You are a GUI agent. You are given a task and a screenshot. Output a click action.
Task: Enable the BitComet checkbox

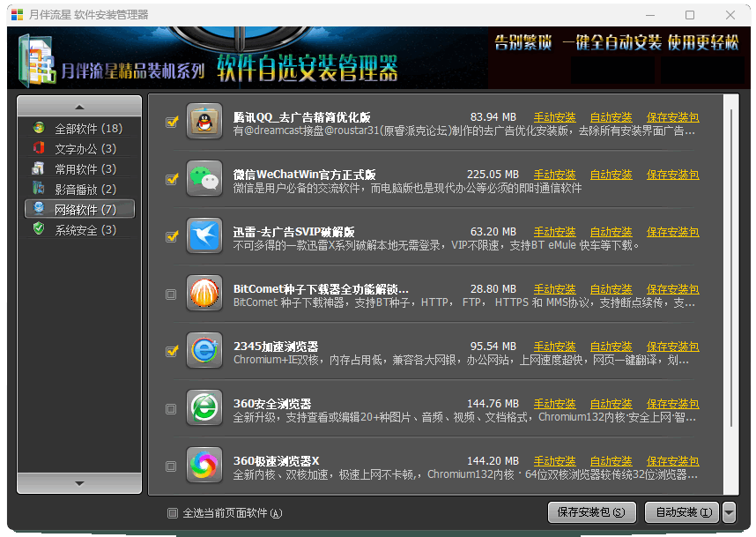tap(172, 295)
